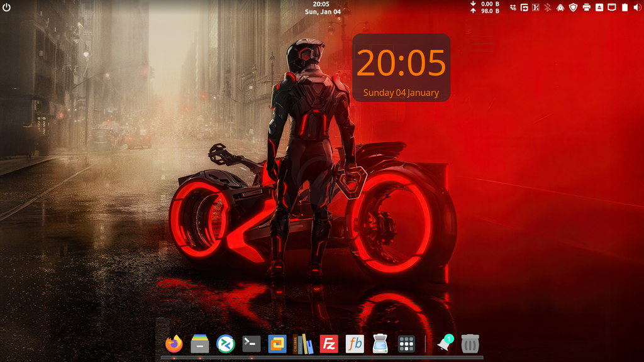
Task: Open the FontBase fb app in dock
Action: 355,344
